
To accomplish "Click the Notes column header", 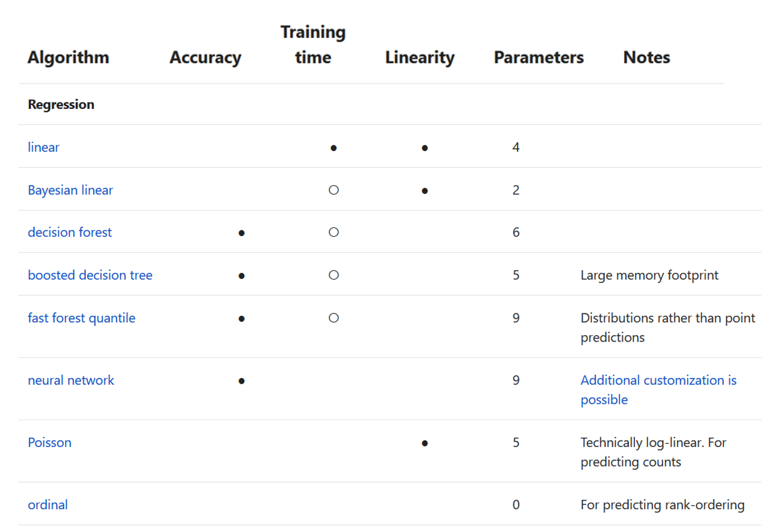I will 646,57.
